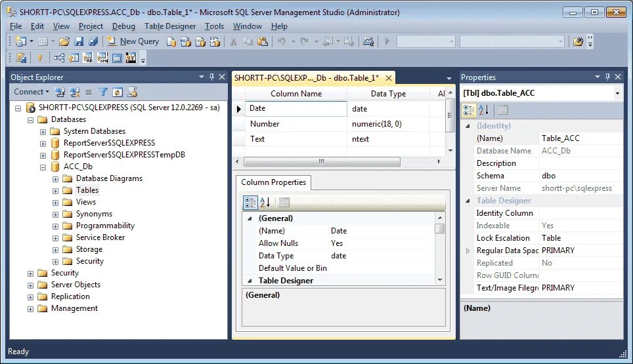Screen dimensions: 633x364
Task: Select the ReportServer$SQLEXPRESSTempDB database
Action: click(124, 155)
